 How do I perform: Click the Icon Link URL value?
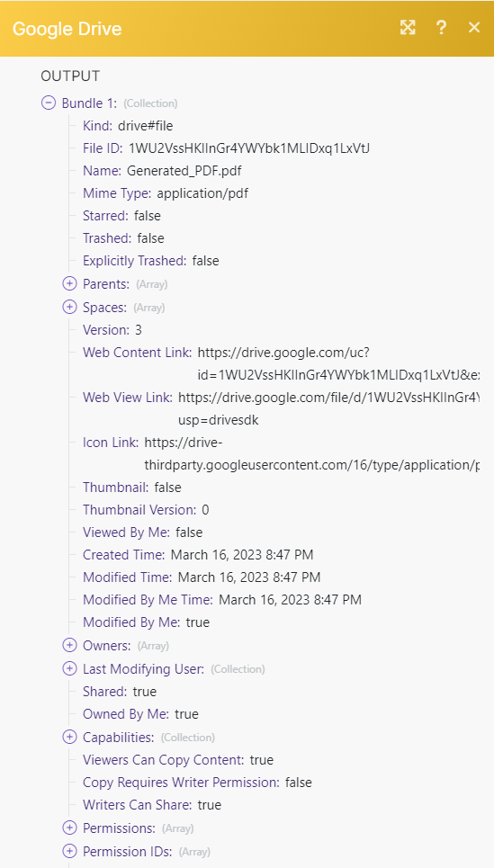pos(312,454)
